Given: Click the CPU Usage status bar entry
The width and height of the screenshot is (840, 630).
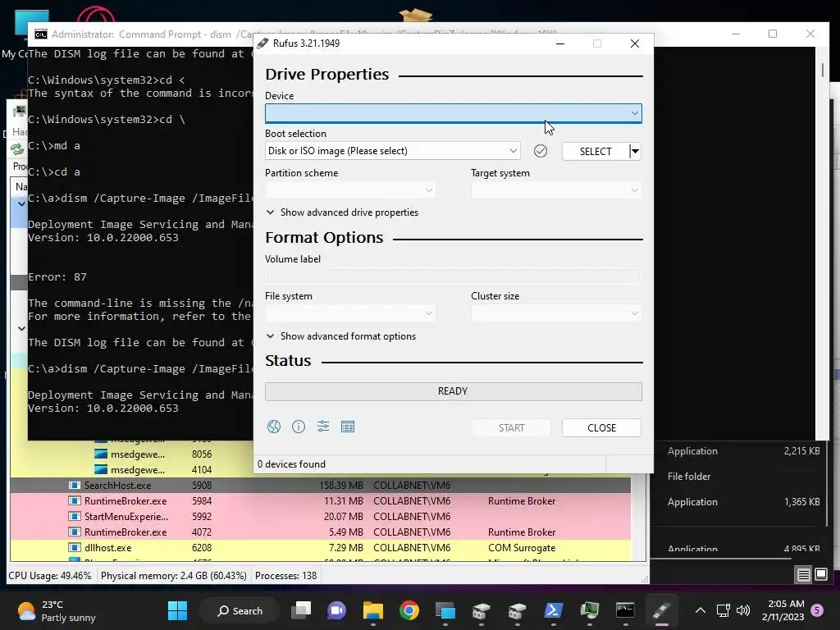Looking at the screenshot, I should pyautogui.click(x=50, y=576).
